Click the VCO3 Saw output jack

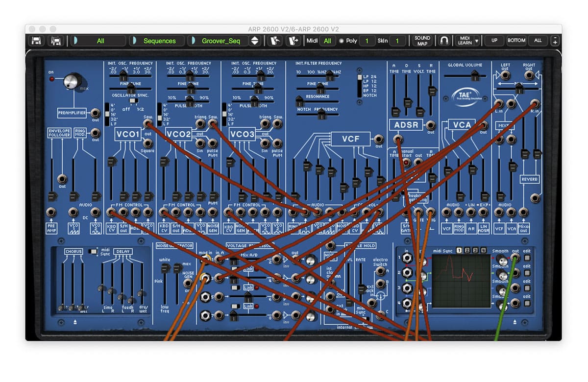tap(277, 124)
